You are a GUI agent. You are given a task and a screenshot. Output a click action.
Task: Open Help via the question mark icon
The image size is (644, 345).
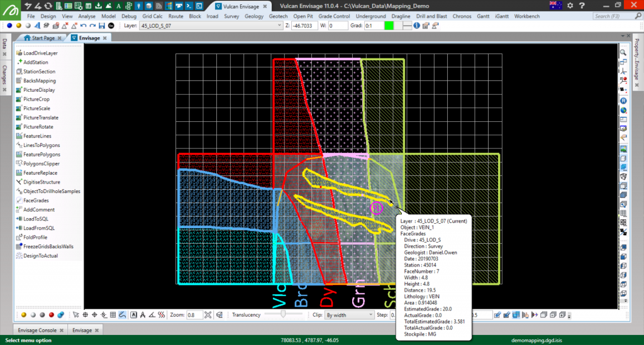[582, 6]
